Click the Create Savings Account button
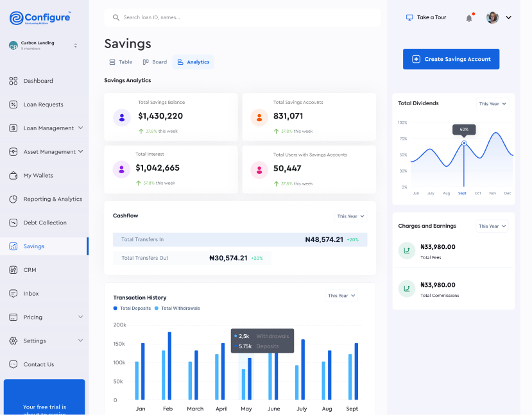Screen dimensions: 532x415 pos(450,58)
